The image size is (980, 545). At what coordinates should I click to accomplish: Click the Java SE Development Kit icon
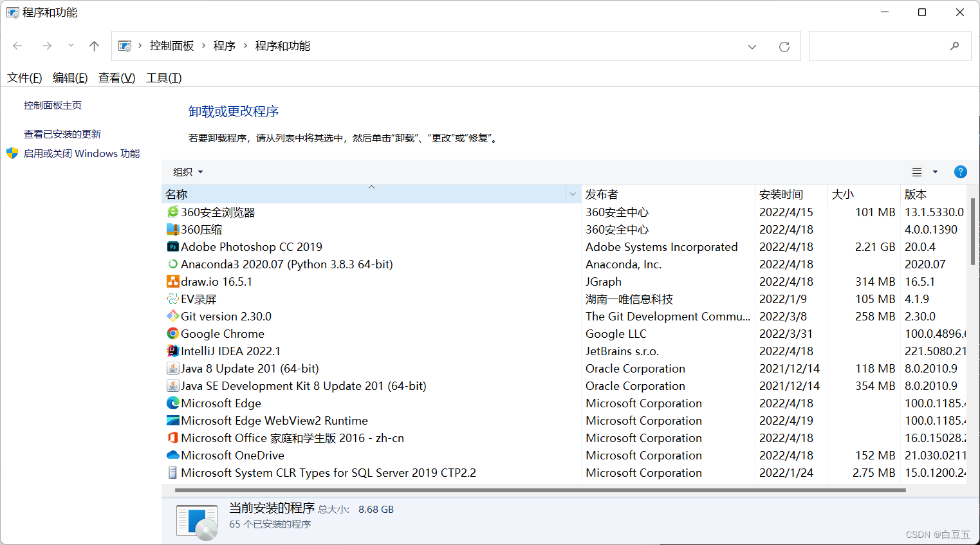pyautogui.click(x=172, y=386)
